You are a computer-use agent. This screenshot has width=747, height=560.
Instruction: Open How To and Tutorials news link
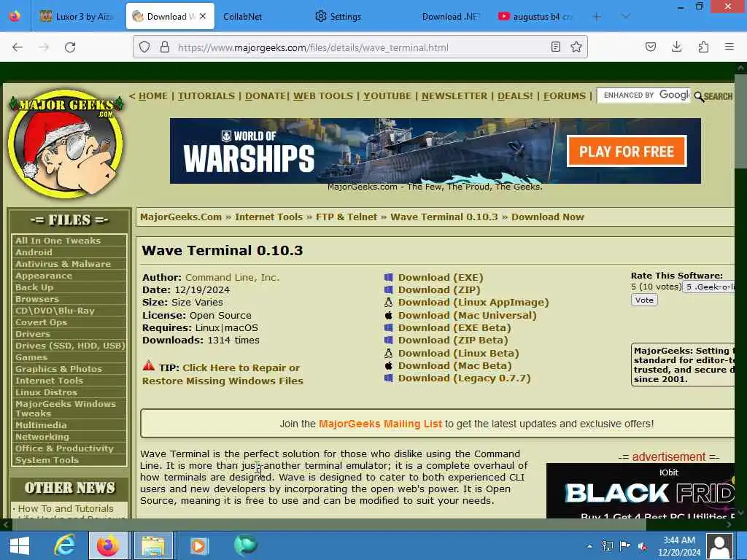(x=66, y=508)
